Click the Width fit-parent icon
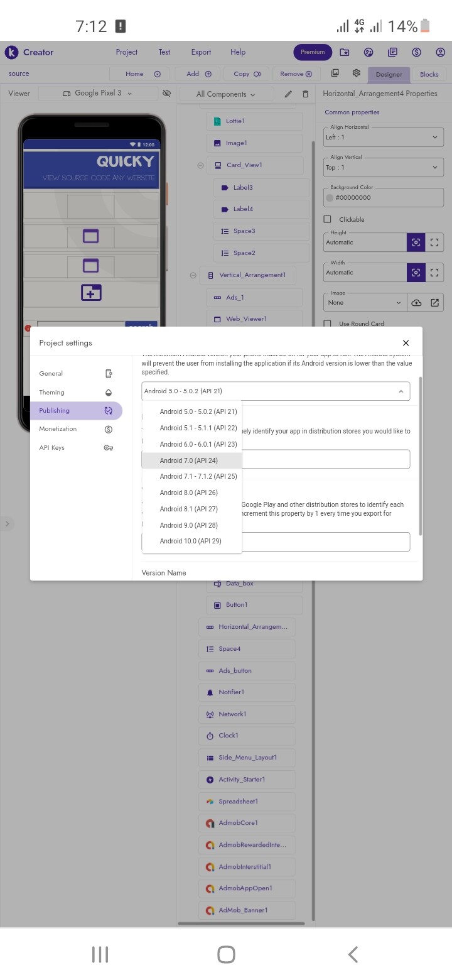 point(416,273)
